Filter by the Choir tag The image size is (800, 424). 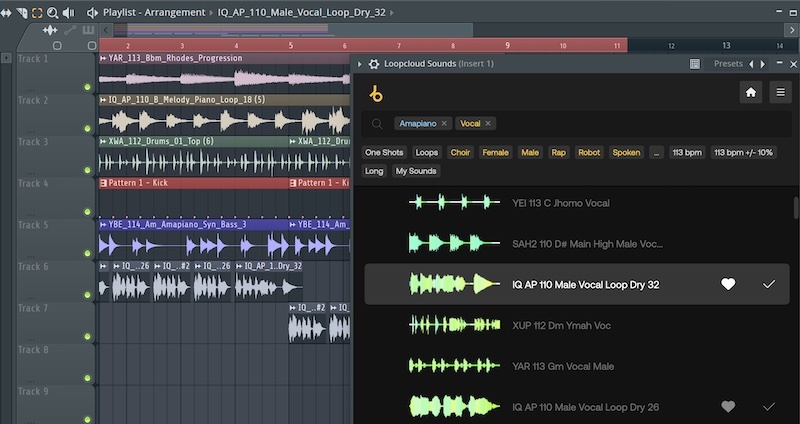[x=460, y=153]
